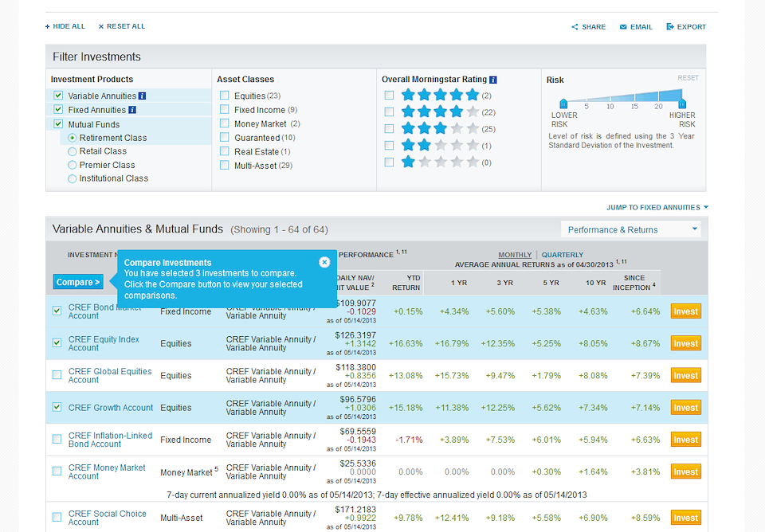Filter by five-star Morningstar rating
The width and height of the screenshot is (765, 532).
[389, 95]
